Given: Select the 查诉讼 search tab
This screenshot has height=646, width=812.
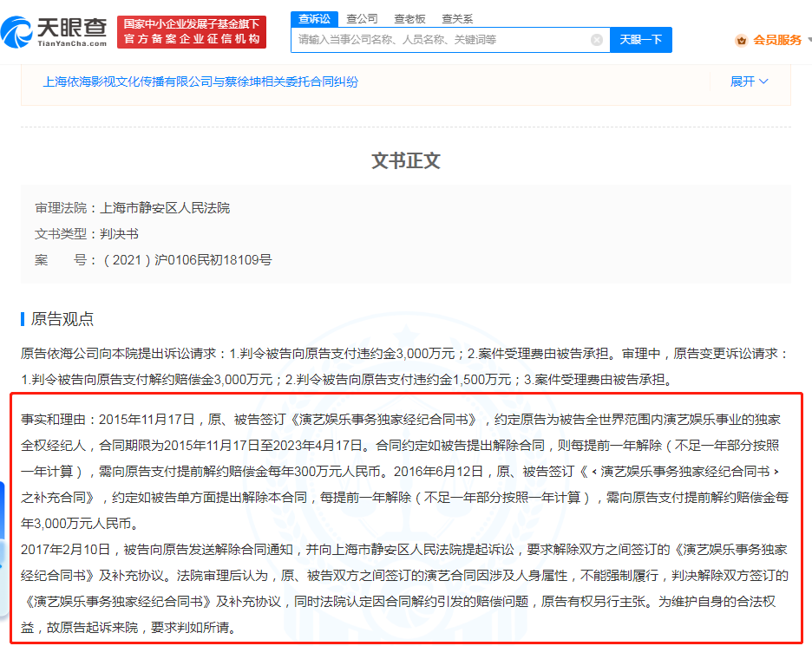Looking at the screenshot, I should (x=314, y=19).
